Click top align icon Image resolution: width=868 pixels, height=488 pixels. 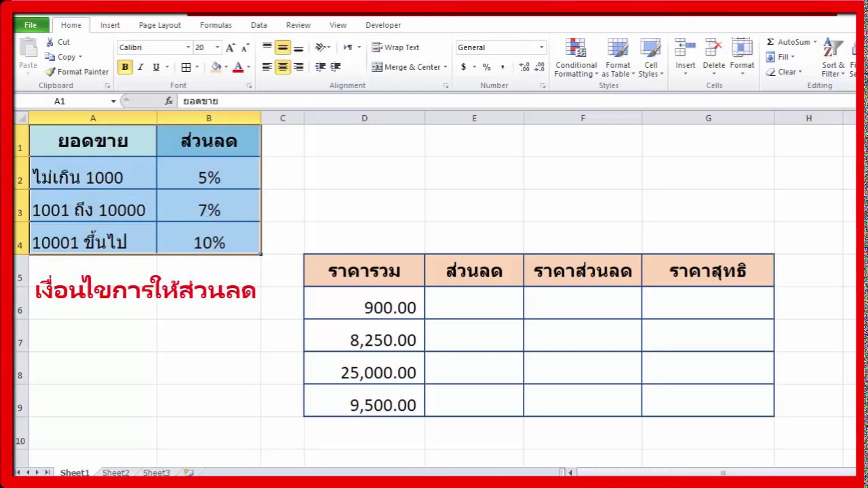tap(267, 47)
